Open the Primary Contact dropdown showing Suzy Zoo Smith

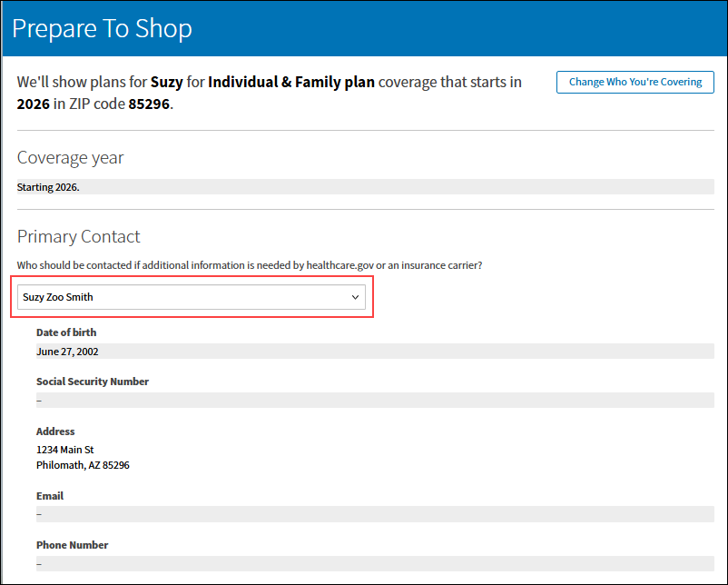pos(192,297)
